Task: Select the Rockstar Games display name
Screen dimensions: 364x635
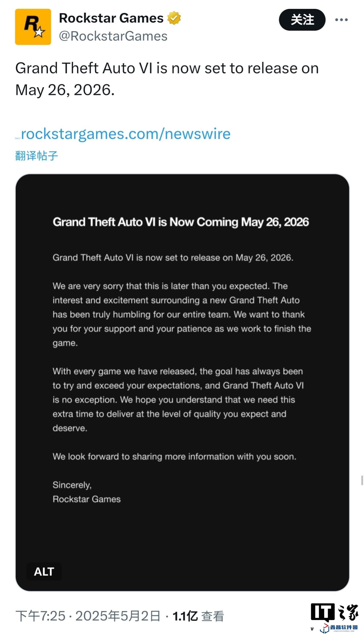Action: 111,18
